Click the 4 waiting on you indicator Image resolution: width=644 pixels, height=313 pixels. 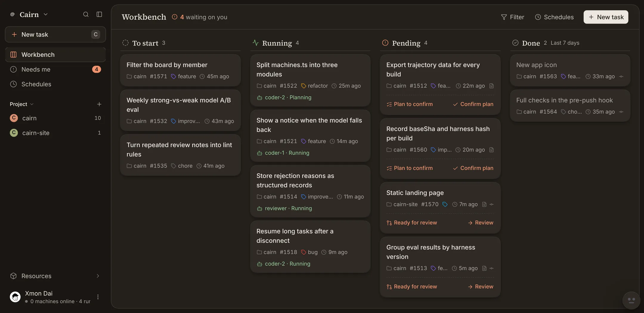click(199, 17)
